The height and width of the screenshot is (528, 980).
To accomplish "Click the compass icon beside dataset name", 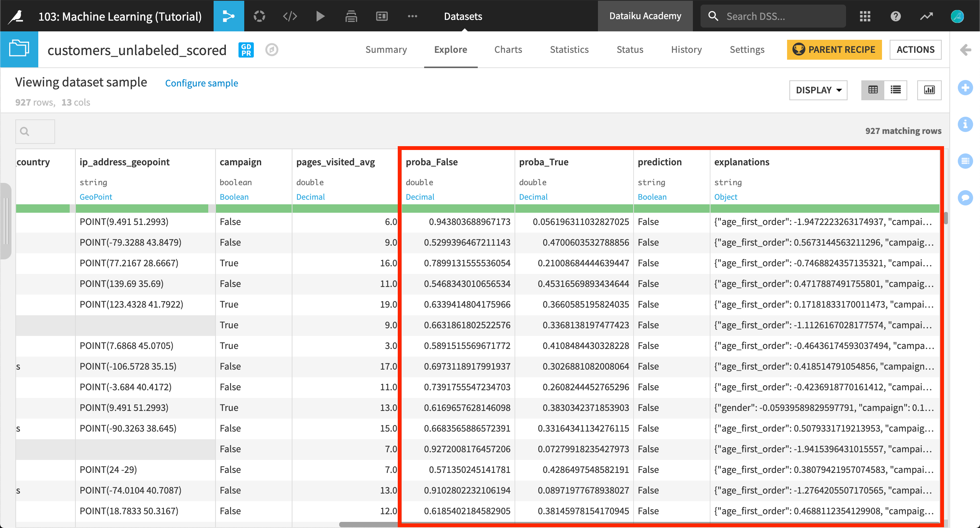I will pyautogui.click(x=272, y=50).
